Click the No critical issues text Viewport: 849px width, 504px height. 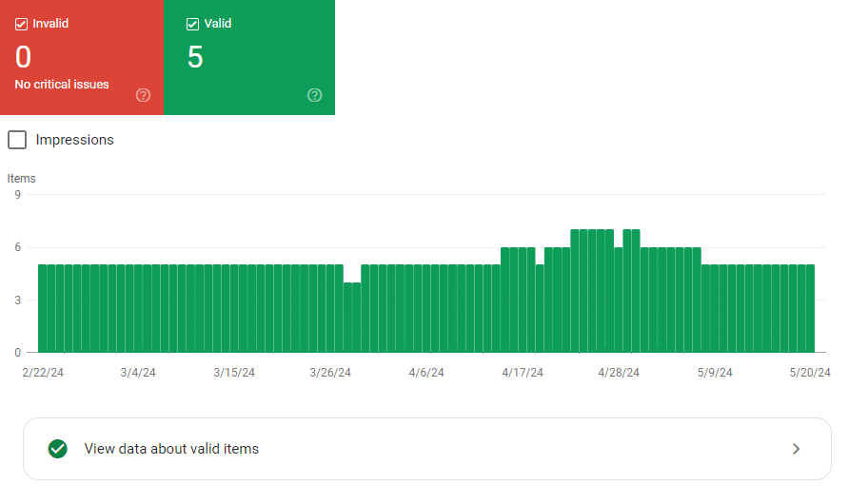(62, 85)
